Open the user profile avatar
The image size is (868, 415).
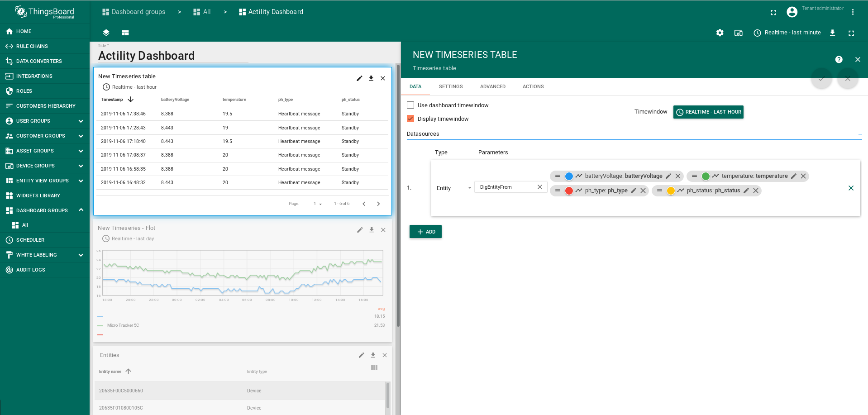[x=792, y=12]
